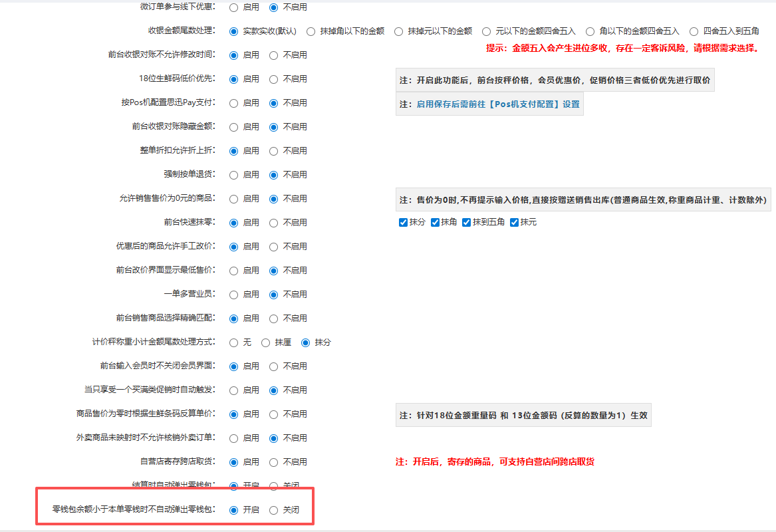Set 18位生鲜码低价优先 to 不启用
The image size is (776, 532).
[273, 79]
